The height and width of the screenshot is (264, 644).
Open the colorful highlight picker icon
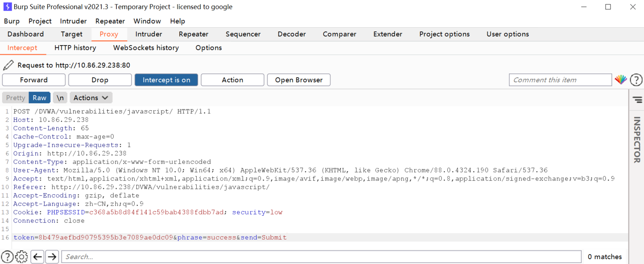620,80
